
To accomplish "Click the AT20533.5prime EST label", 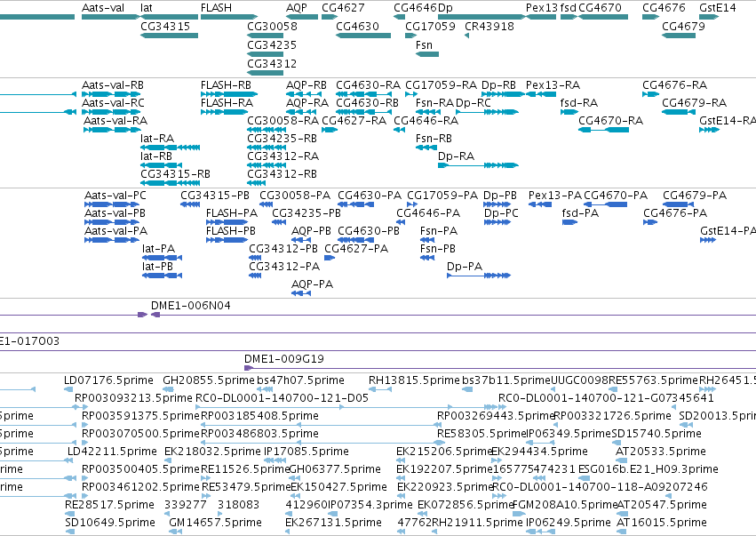I will [661, 452].
